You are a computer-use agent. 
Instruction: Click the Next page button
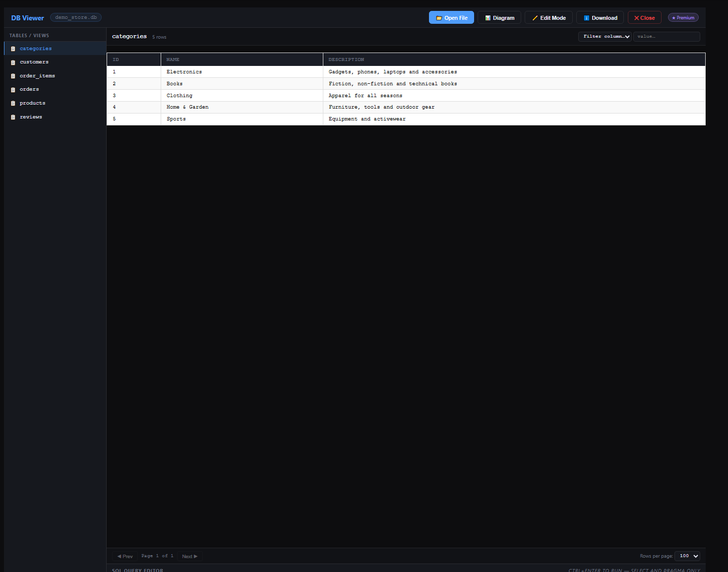click(190, 556)
